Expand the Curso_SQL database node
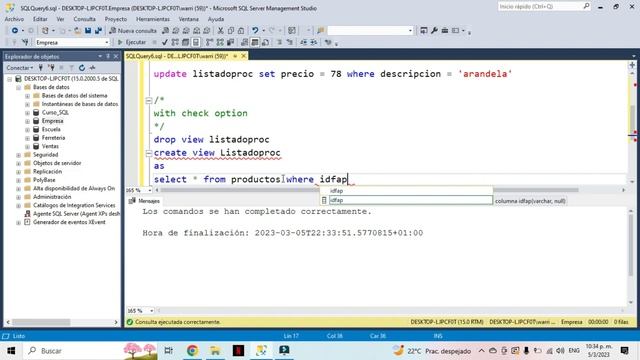 click(27, 113)
